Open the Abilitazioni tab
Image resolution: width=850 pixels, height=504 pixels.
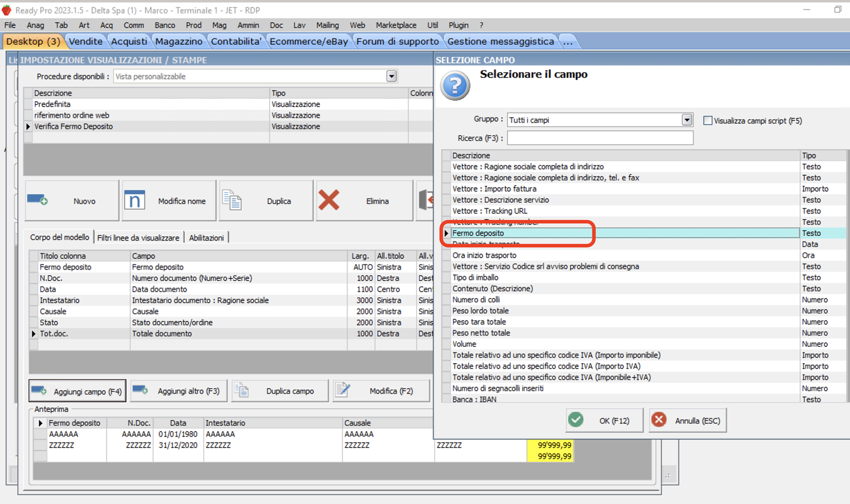[x=206, y=238]
